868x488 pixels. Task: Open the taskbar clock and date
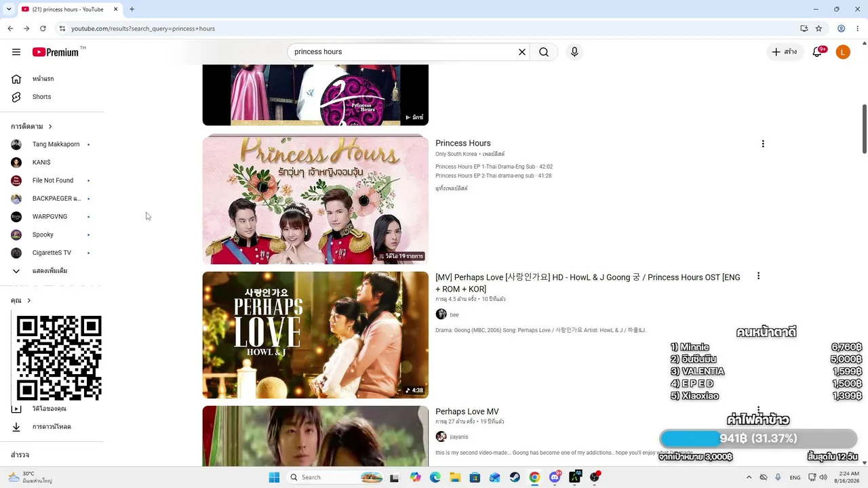(x=848, y=477)
